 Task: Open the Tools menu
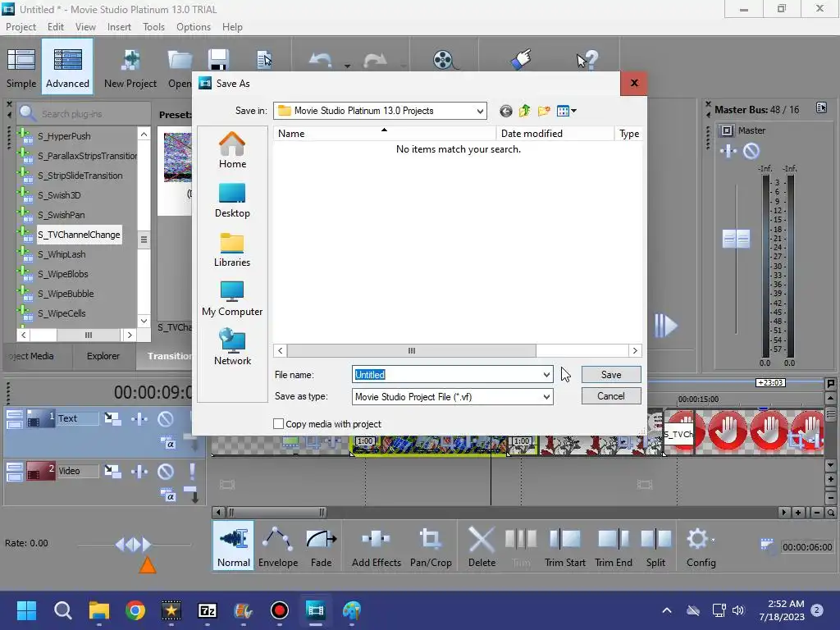pos(153,27)
